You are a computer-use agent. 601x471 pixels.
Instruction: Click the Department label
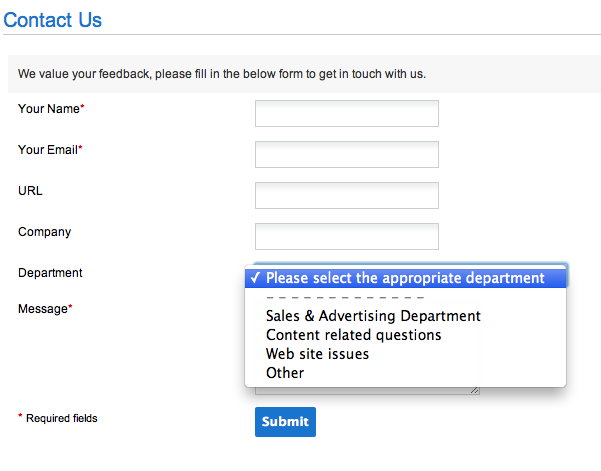(50, 272)
